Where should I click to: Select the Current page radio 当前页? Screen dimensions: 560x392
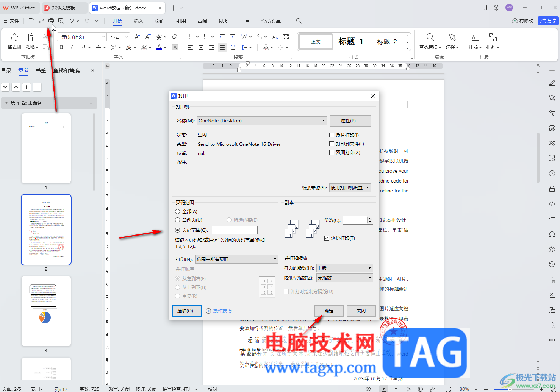(177, 220)
